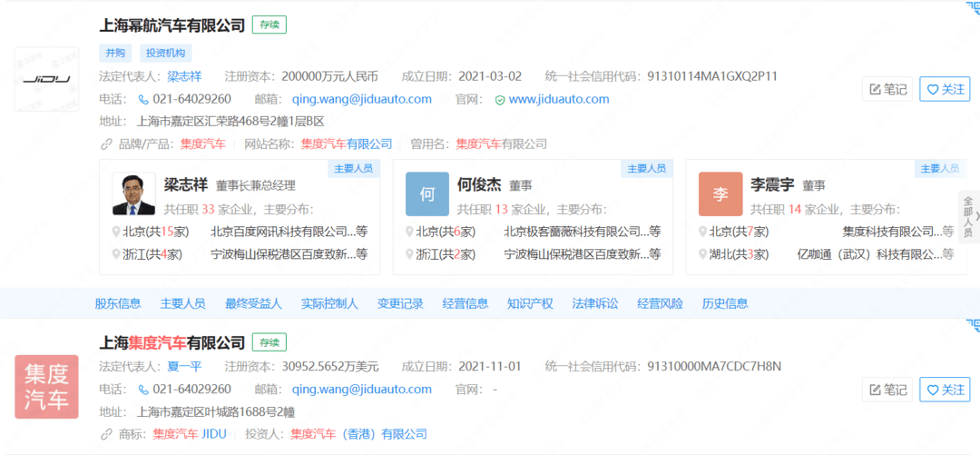Open trademark 集度汽车 JIDU link
Screen dimensions: 980x455
pos(190,434)
